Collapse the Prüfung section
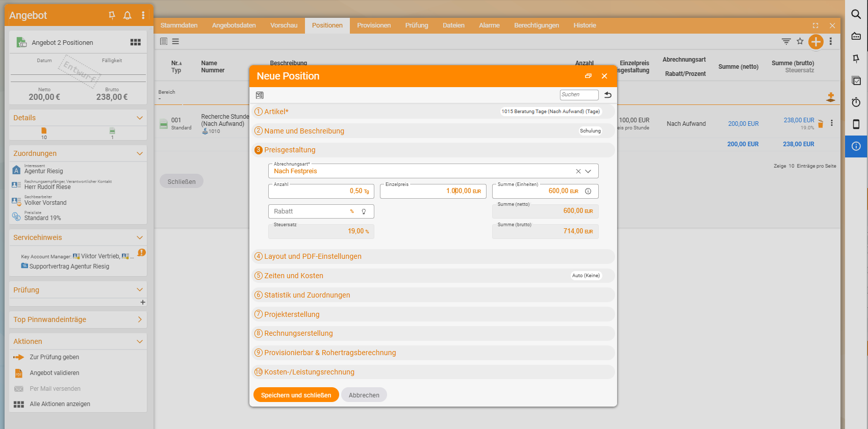The image size is (868, 429). [140, 290]
